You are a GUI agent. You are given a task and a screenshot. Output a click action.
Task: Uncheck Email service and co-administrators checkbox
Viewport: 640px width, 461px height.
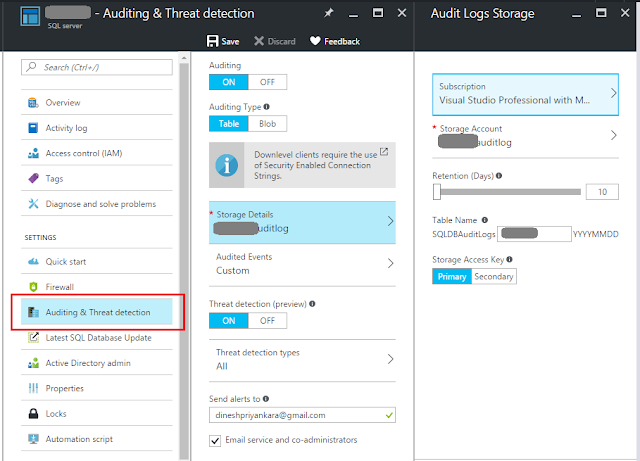point(215,441)
